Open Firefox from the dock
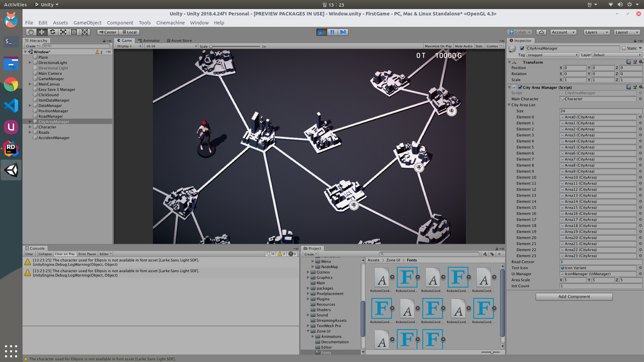 11,20
